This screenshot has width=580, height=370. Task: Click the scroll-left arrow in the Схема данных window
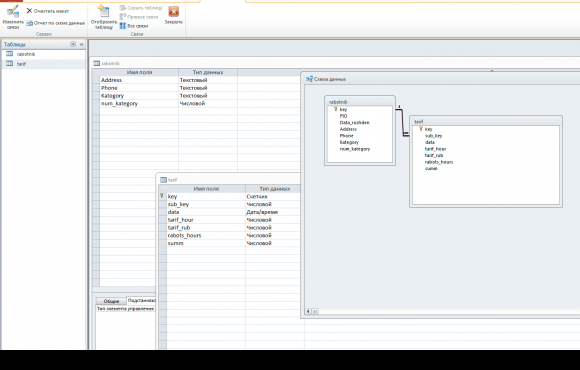308,311
